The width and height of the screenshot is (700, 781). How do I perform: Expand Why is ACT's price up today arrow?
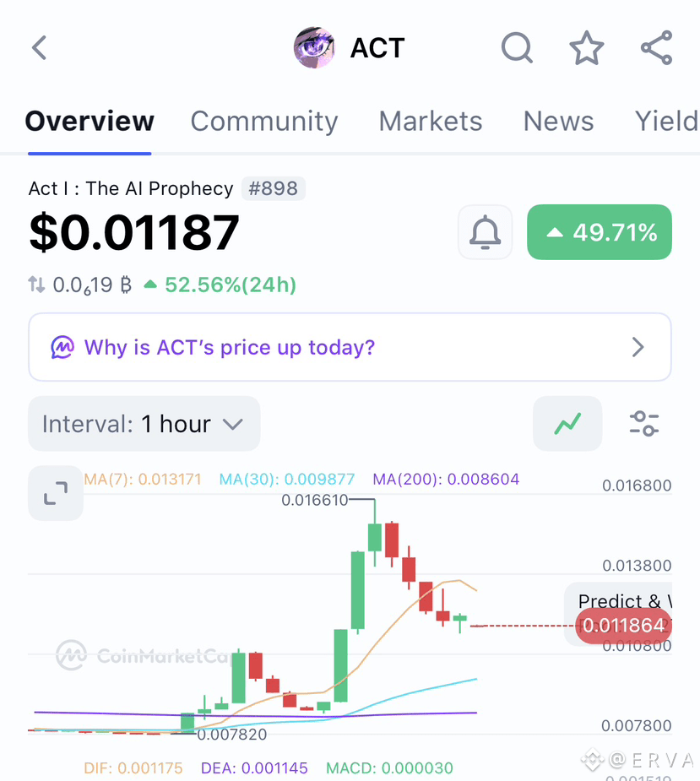coord(638,347)
